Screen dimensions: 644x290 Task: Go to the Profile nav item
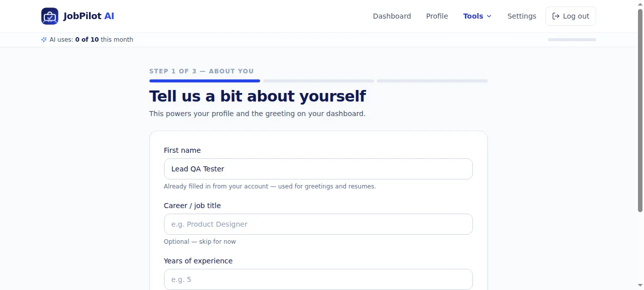click(437, 16)
